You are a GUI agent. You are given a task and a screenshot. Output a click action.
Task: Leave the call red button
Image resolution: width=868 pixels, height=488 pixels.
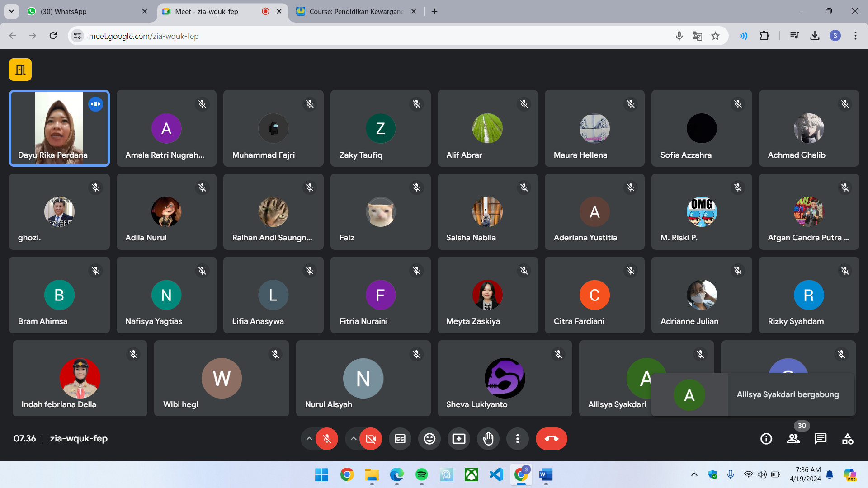(x=551, y=439)
